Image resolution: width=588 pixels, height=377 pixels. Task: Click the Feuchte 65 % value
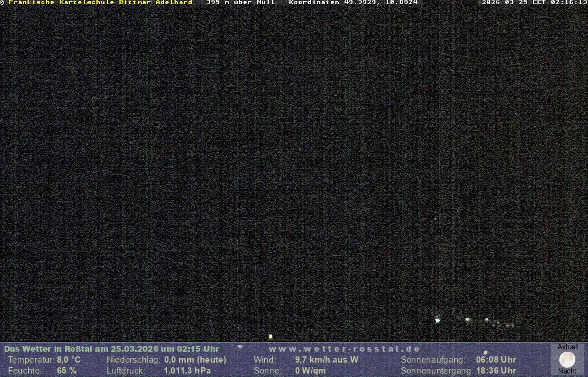[67, 371]
